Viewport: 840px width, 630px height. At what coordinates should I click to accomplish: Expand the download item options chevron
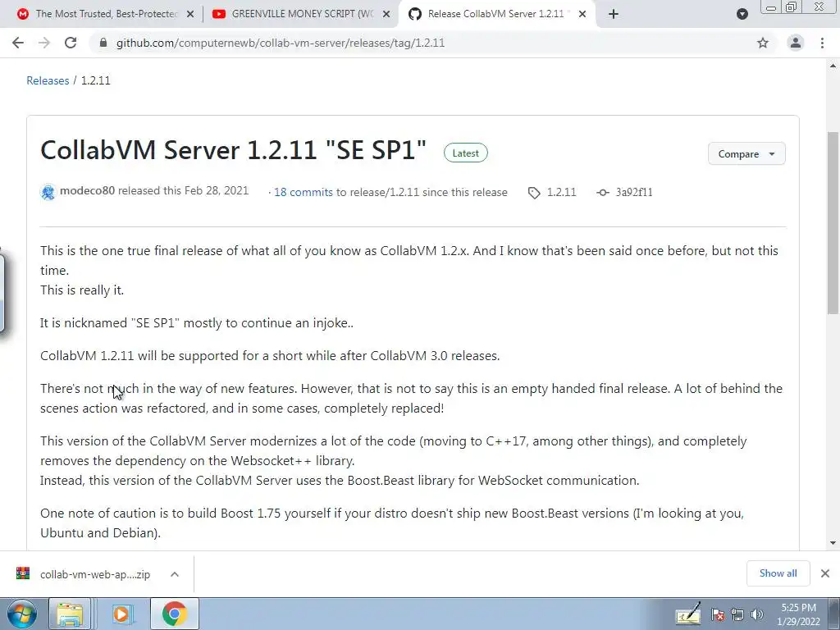(x=174, y=574)
